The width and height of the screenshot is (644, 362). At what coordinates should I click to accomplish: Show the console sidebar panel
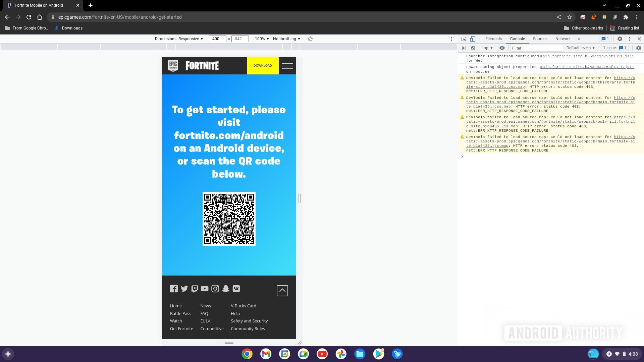pyautogui.click(x=463, y=48)
